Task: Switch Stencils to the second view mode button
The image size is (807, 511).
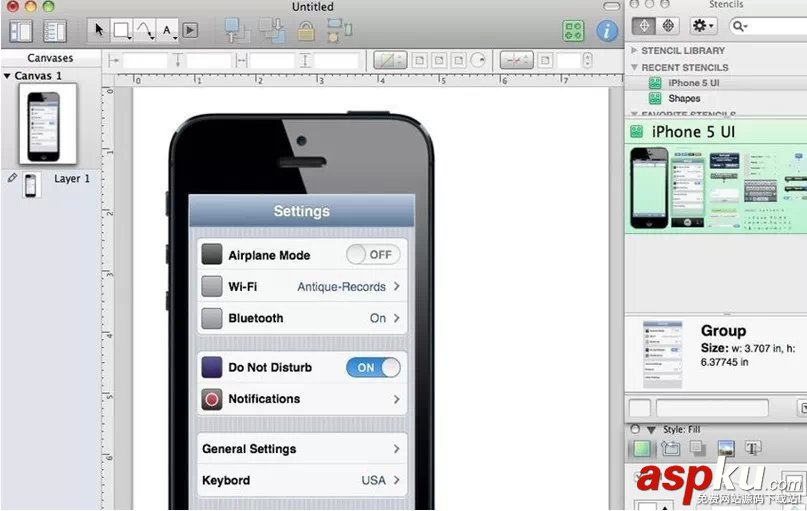Action: click(668, 25)
